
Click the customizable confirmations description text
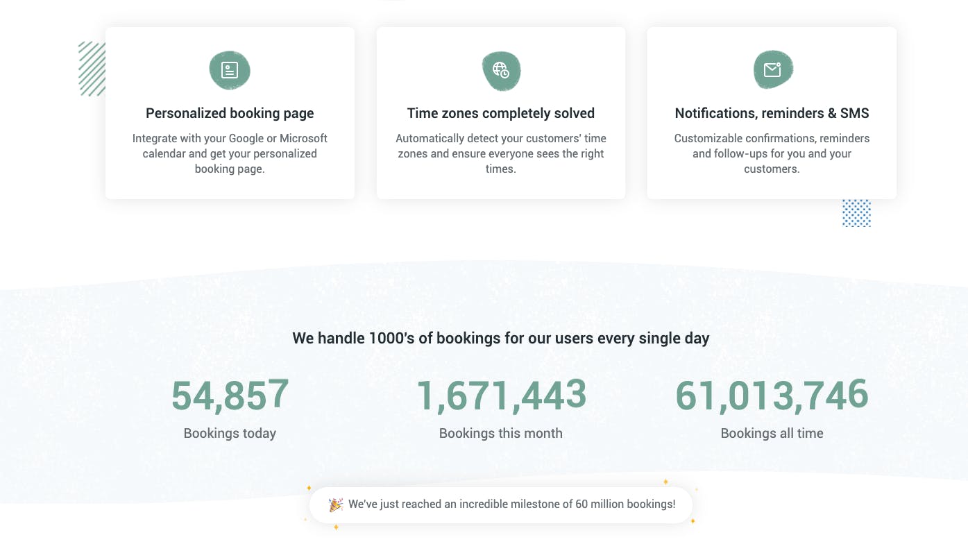pos(772,153)
